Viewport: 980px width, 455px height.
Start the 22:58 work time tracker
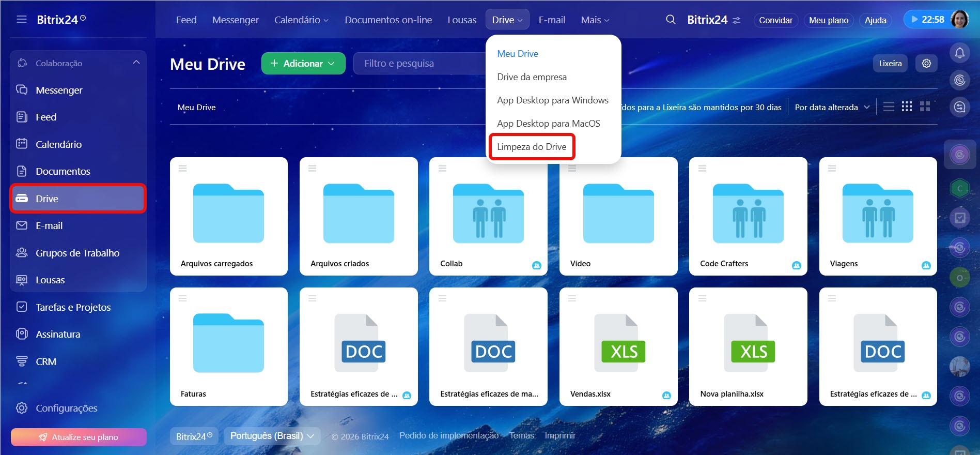(927, 20)
